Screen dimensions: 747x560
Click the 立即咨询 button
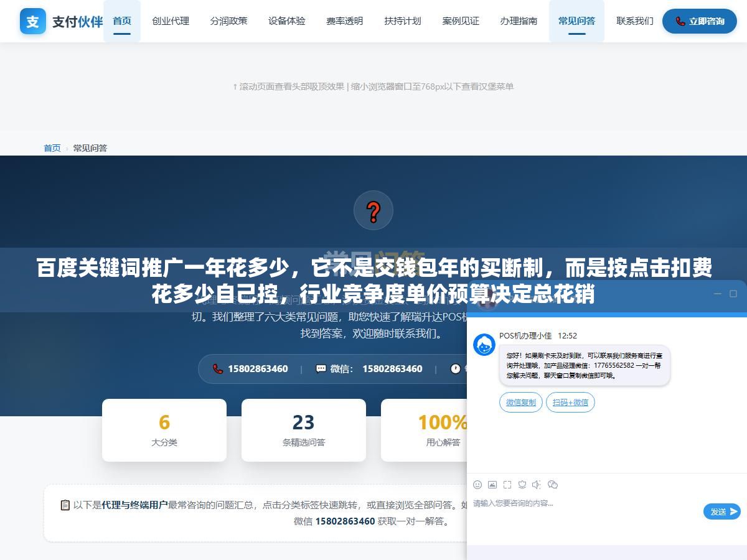click(x=700, y=21)
